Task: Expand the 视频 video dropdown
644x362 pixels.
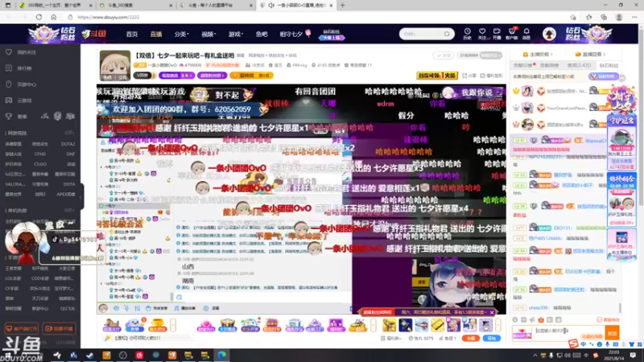Action: click(x=208, y=34)
